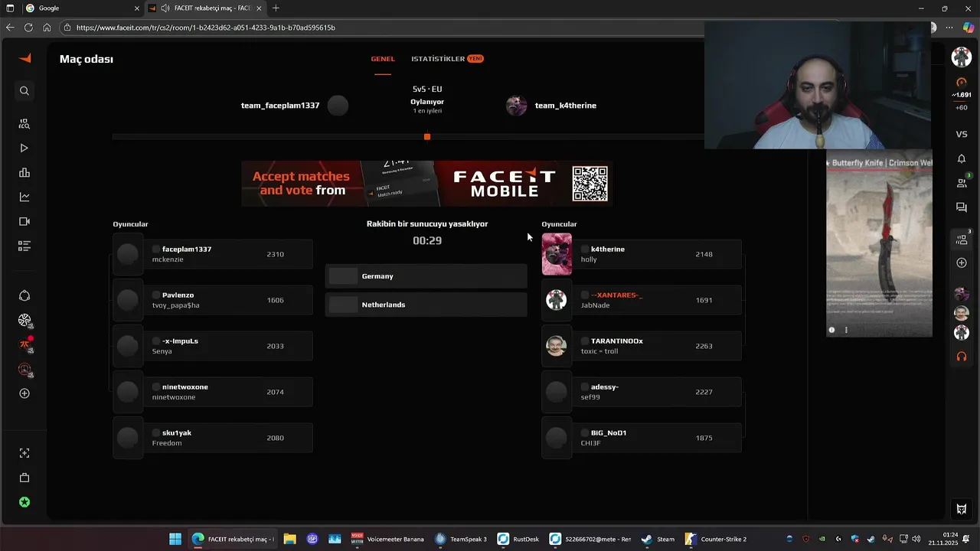
Task: Click the orange match progress marker
Action: coord(427,137)
